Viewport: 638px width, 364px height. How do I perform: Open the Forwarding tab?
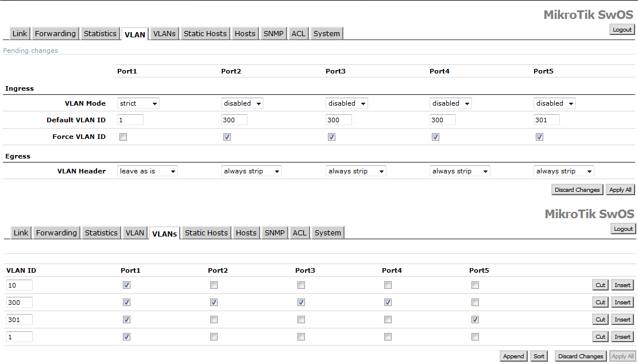pyautogui.click(x=55, y=33)
